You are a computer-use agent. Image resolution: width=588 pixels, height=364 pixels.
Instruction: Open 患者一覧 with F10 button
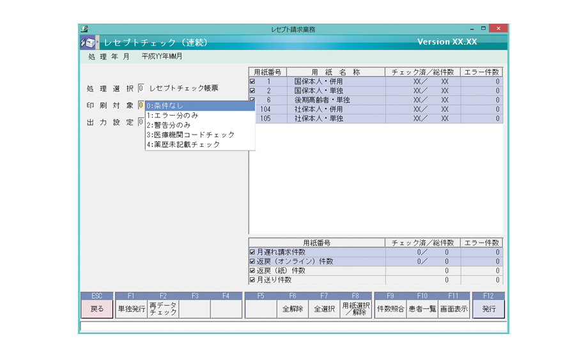click(x=422, y=309)
